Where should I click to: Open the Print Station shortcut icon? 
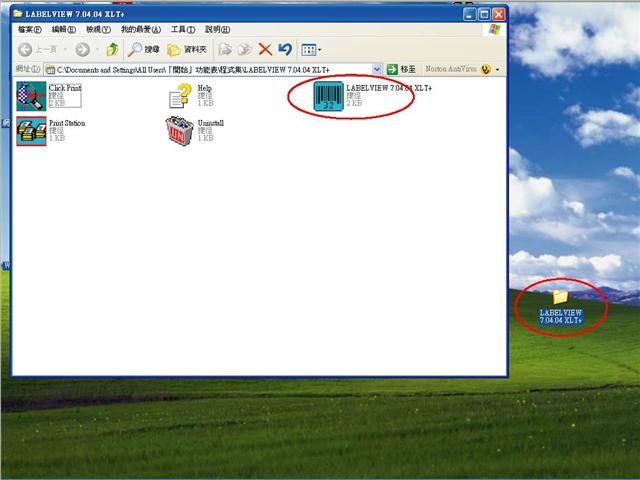[x=31, y=131]
